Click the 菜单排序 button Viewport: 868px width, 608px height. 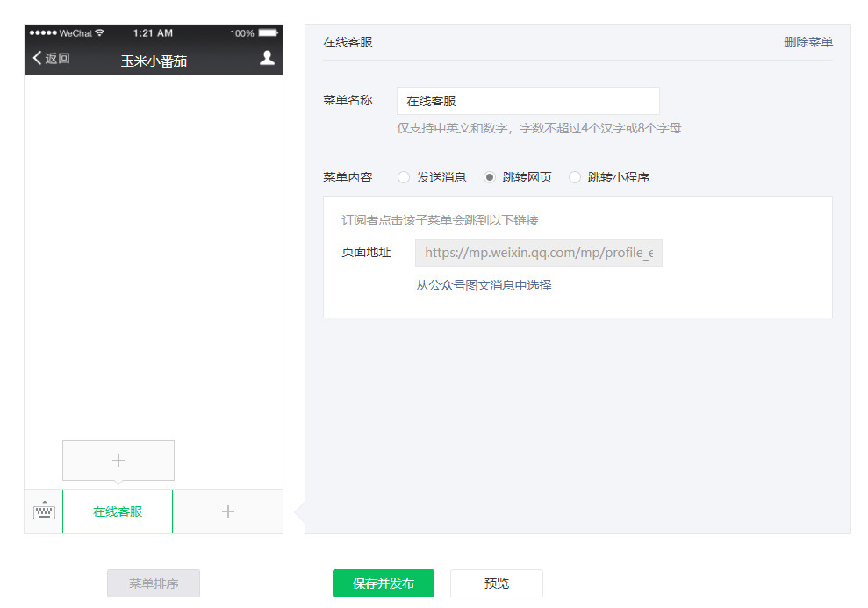[154, 583]
